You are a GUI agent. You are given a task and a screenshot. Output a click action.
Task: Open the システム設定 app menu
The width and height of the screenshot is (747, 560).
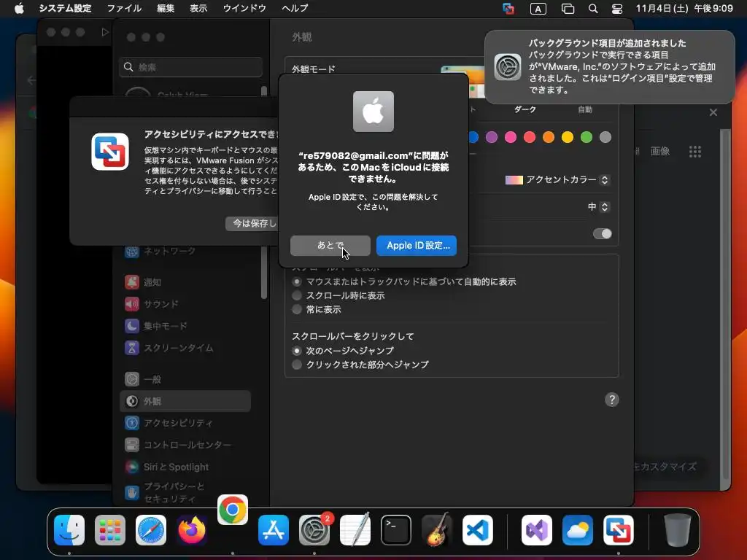(65, 8)
